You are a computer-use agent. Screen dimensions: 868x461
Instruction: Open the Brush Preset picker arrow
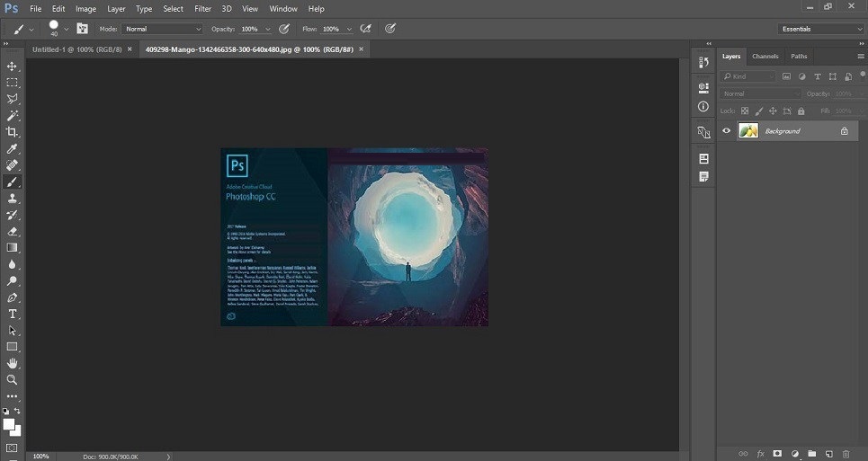pyautogui.click(x=66, y=29)
